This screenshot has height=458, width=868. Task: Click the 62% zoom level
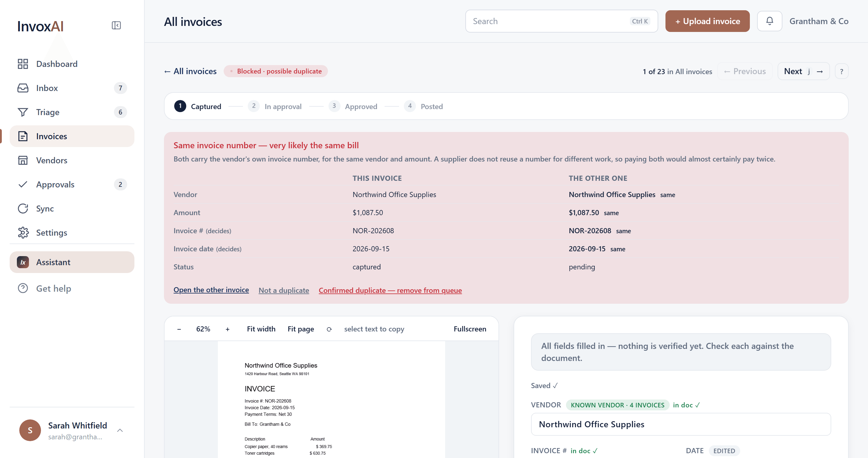tap(203, 329)
